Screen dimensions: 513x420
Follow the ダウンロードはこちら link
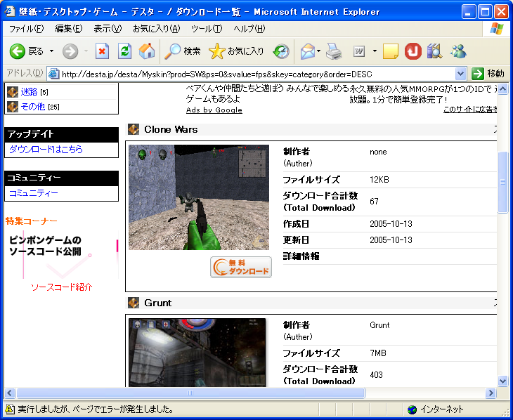[x=46, y=150]
